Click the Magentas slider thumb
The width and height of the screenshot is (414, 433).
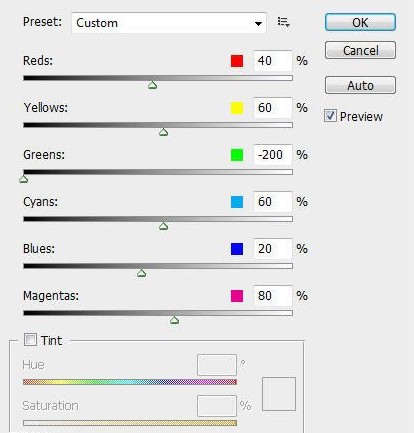pyautogui.click(x=174, y=320)
